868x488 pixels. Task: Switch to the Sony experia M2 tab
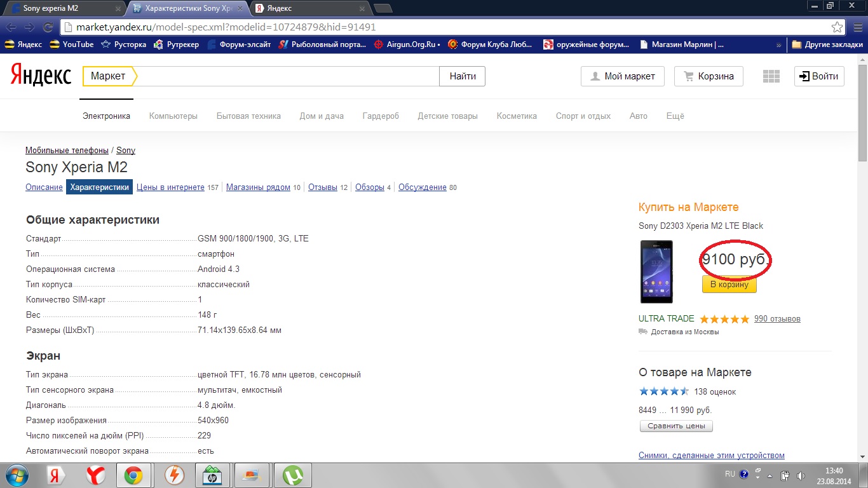tap(64, 8)
